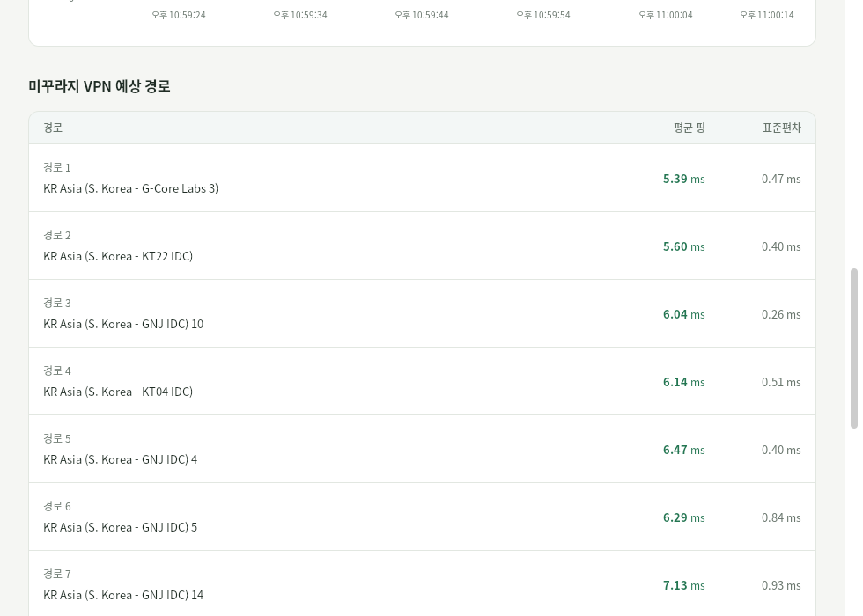The height and width of the screenshot is (616, 863).
Task: Click chart time label 오후 11:00:14
Action: pos(767,15)
